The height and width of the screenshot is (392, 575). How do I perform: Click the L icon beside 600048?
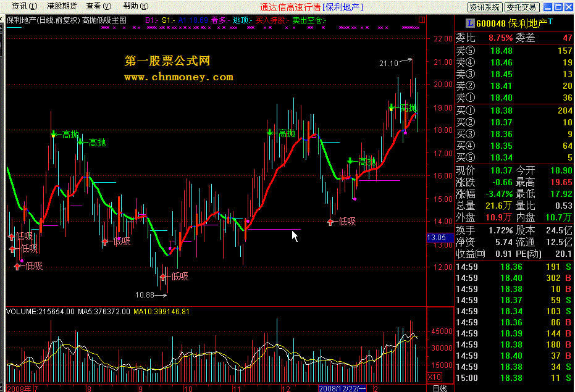click(470, 23)
